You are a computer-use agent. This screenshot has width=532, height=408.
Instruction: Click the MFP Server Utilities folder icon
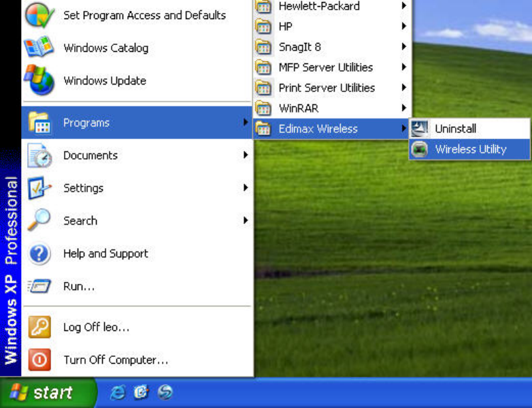[x=263, y=67]
